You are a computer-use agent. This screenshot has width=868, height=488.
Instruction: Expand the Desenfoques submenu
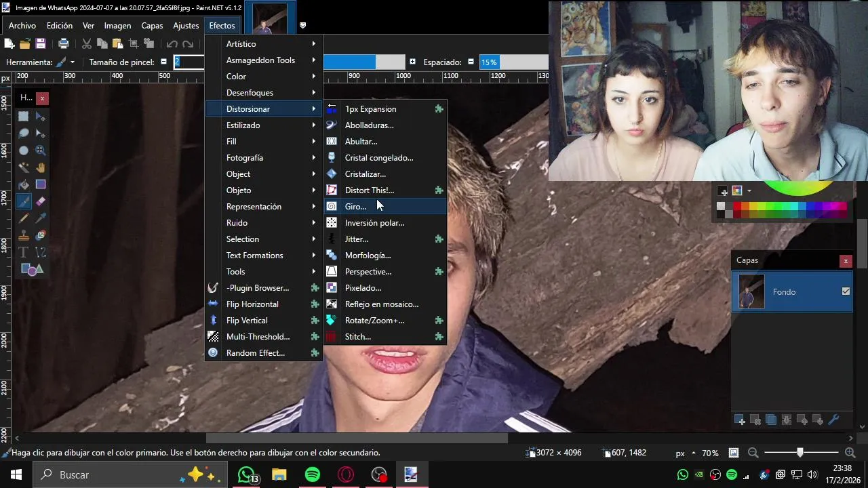coord(264,93)
